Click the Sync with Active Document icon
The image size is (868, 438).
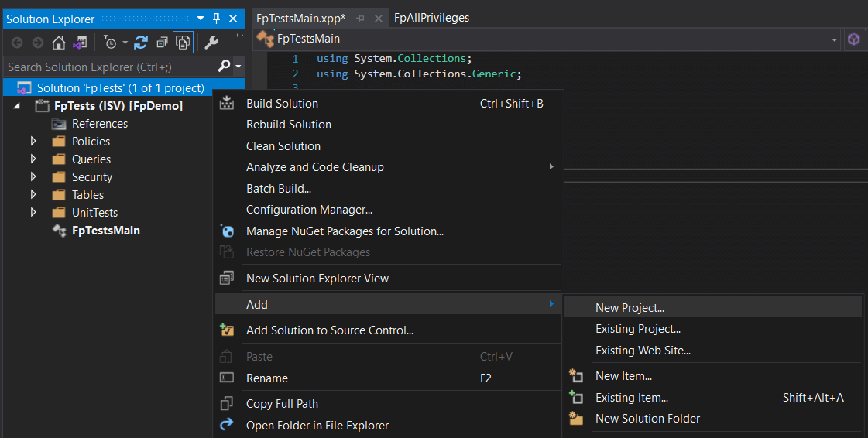pos(141,43)
